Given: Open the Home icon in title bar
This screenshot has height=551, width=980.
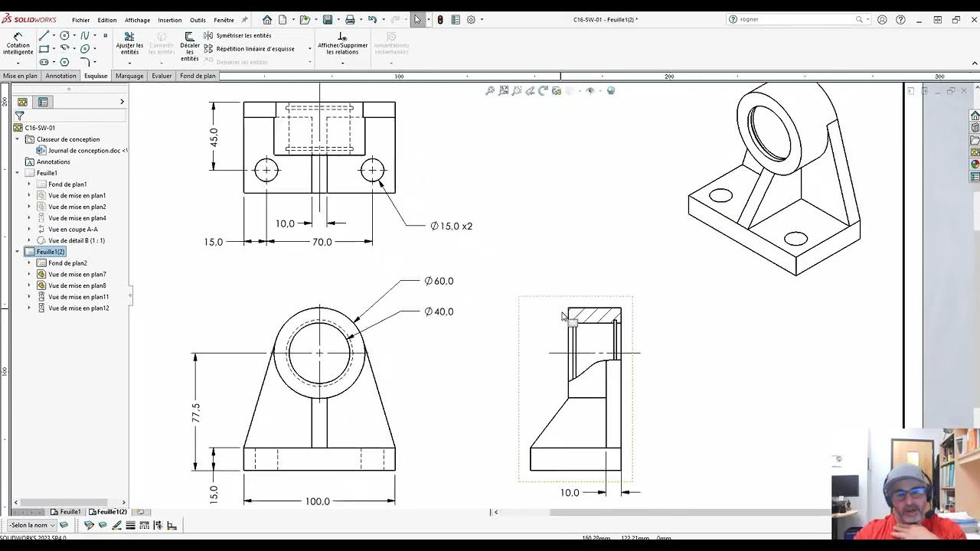Looking at the screenshot, I should 266,20.
